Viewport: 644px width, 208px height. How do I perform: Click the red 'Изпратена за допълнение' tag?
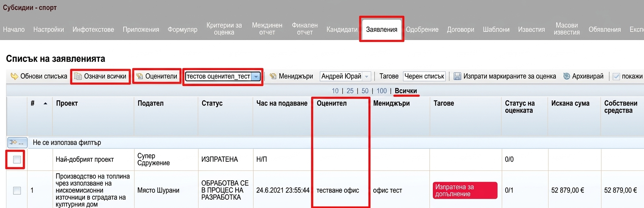465,190
